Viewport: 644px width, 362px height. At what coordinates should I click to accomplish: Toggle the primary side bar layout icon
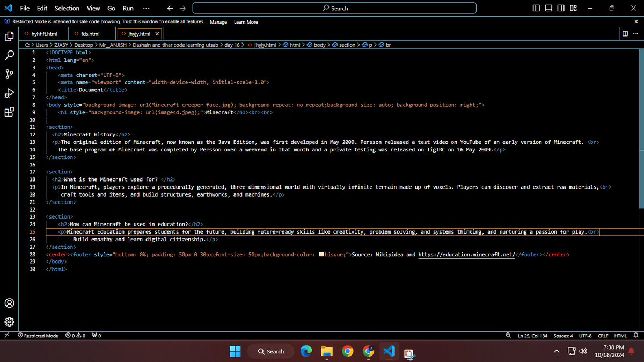537,8
